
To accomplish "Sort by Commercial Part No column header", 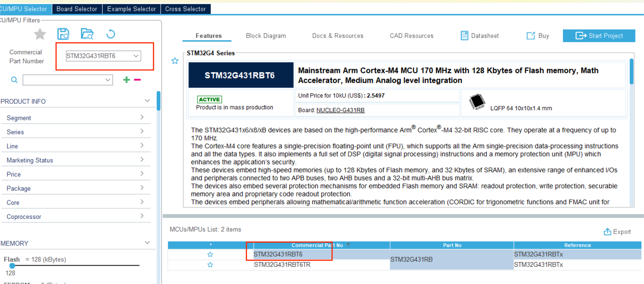I will [317, 245].
